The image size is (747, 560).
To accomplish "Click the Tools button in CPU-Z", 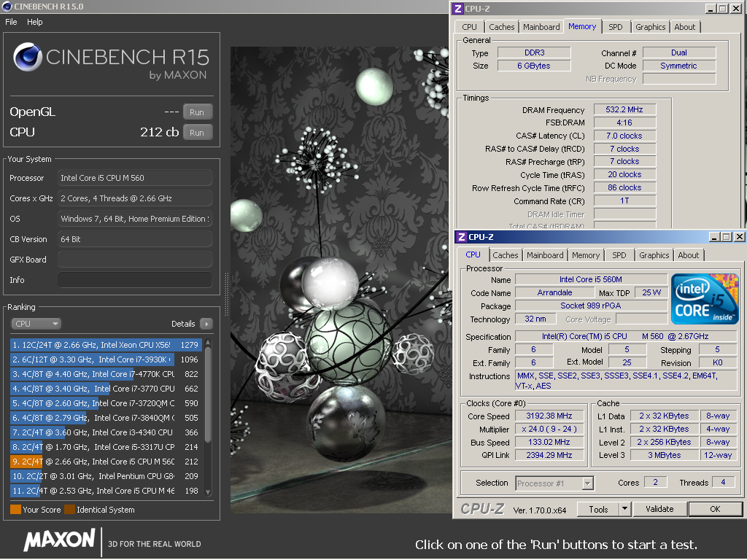I will coord(598,510).
